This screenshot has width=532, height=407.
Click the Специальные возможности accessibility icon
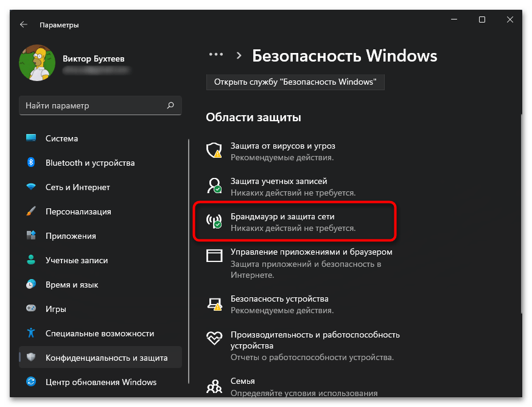point(31,333)
